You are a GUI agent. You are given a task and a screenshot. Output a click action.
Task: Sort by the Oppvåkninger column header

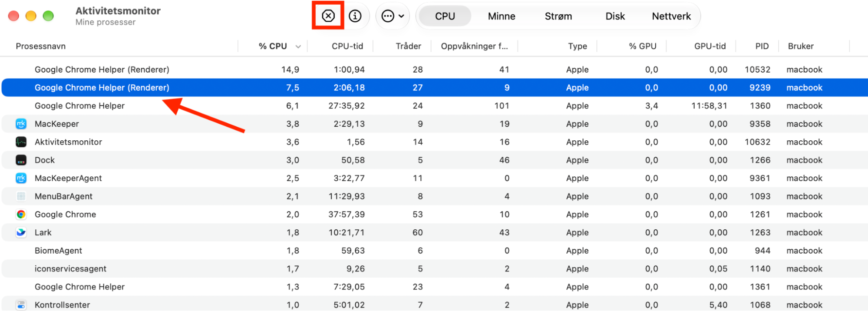[x=474, y=46]
